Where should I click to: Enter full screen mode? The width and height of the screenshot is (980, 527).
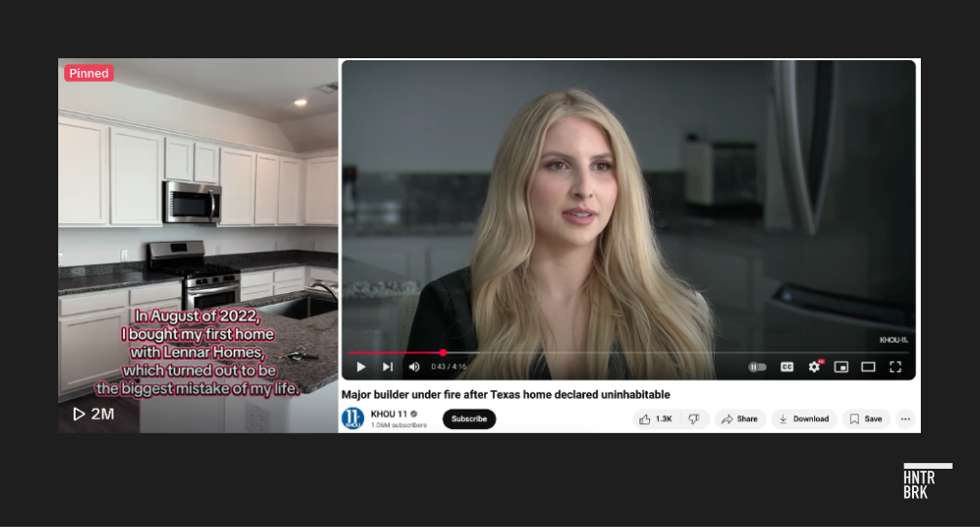pos(895,367)
